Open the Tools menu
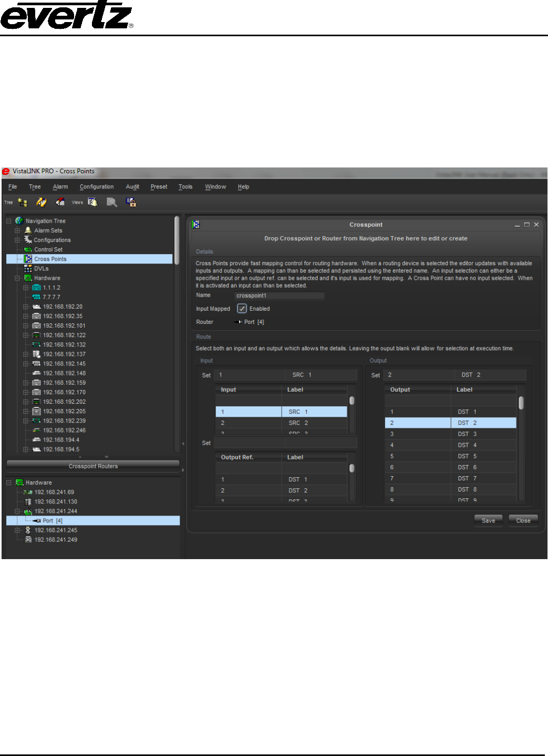The image size is (548, 756). (185, 187)
